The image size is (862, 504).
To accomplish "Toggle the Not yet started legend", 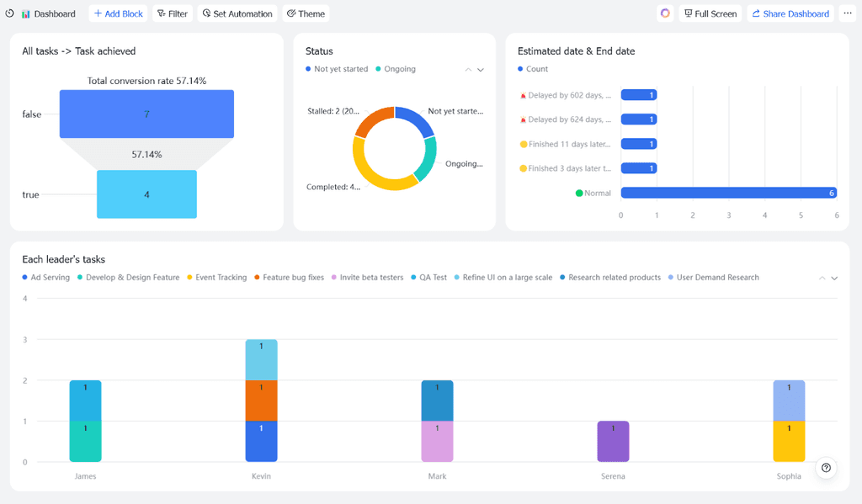I will [337, 69].
